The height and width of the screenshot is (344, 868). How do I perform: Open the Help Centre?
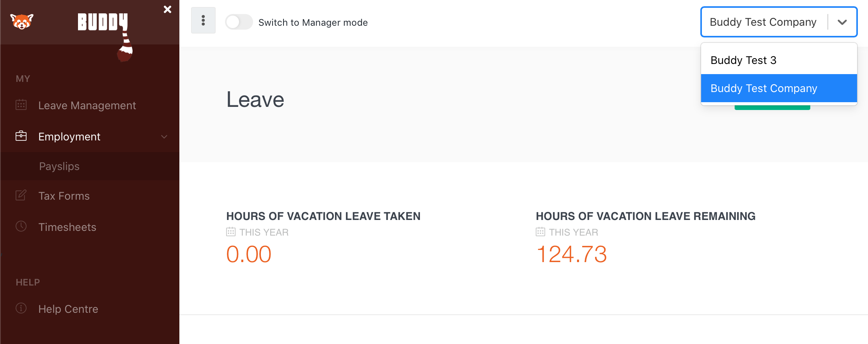68,309
